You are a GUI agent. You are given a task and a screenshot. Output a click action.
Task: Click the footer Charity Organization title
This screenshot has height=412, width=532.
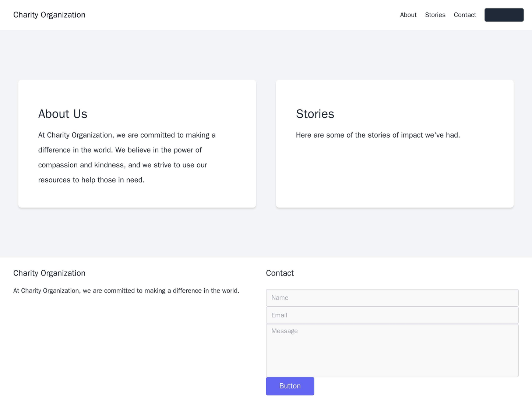tap(49, 273)
